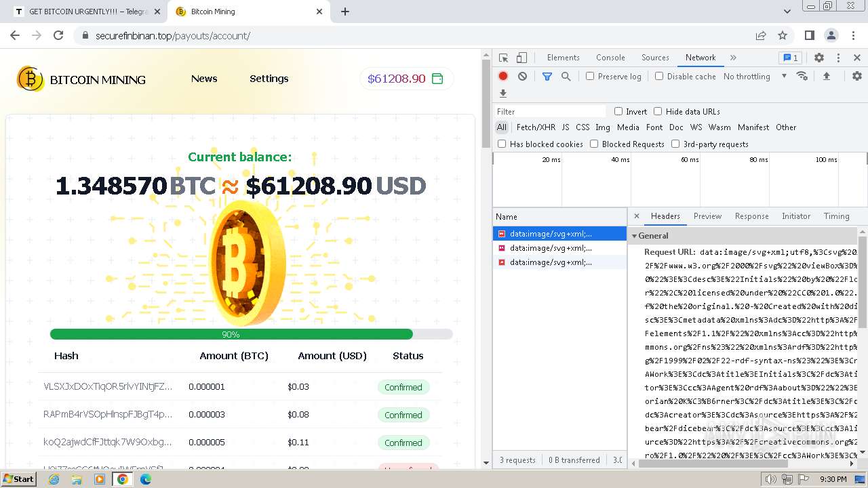Import a HAR file via upload icon
Image resolution: width=868 pixels, height=488 pixels.
pyautogui.click(x=827, y=76)
